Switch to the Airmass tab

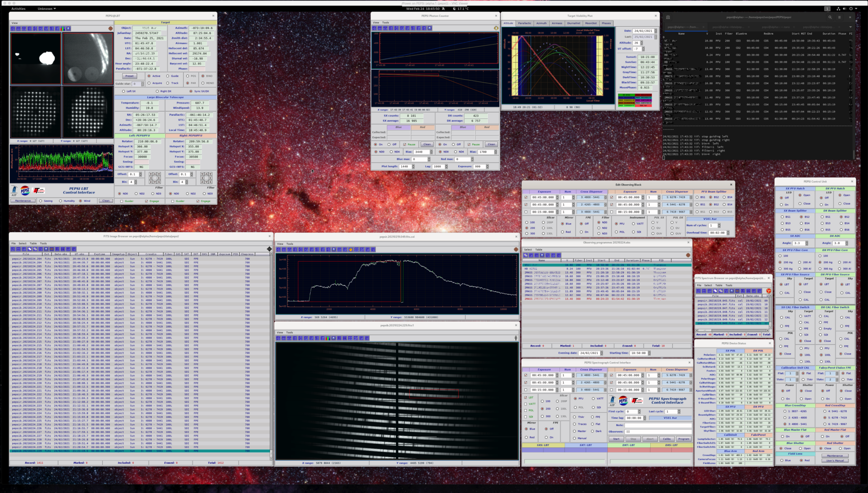pos(557,23)
